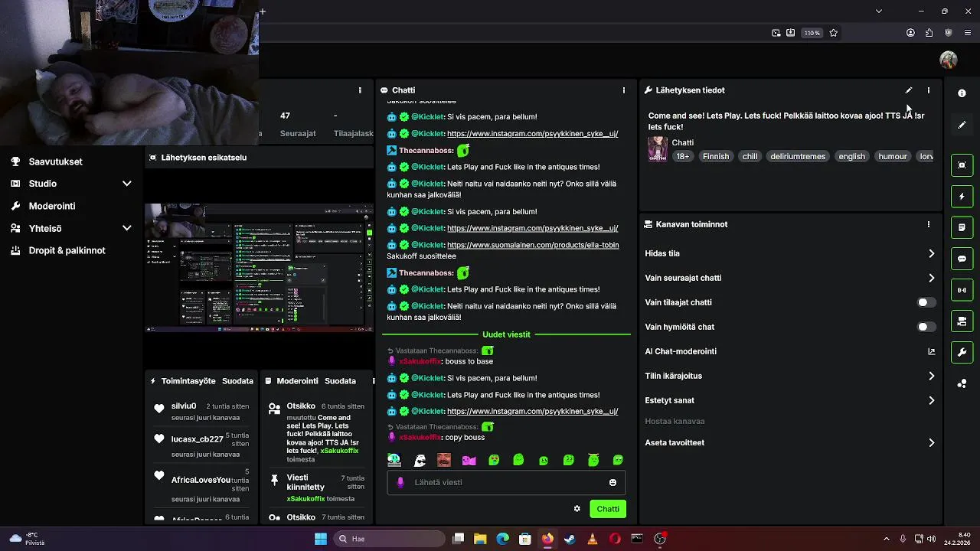Open the wrench tools icon in right sidebar

click(x=962, y=352)
